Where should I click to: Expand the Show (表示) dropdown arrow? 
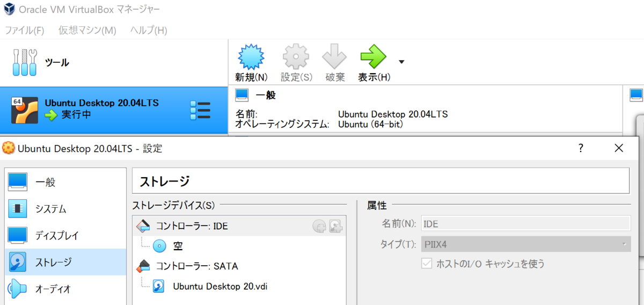tap(401, 62)
